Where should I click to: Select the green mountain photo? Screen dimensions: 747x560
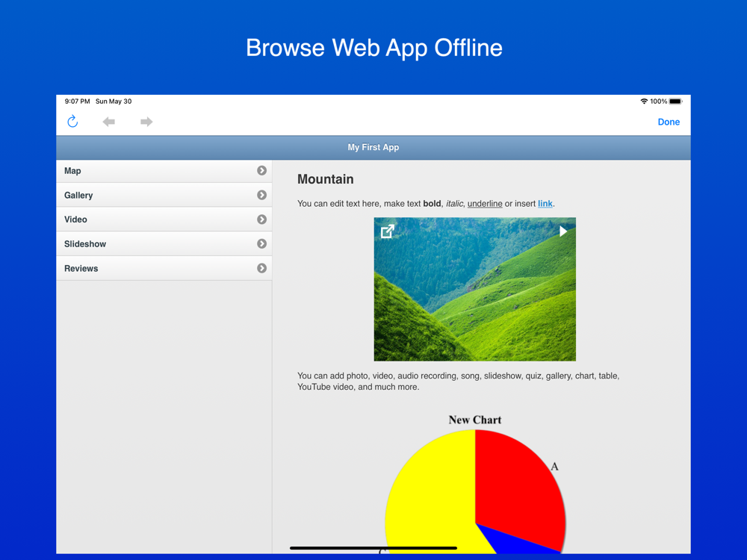[x=474, y=290]
